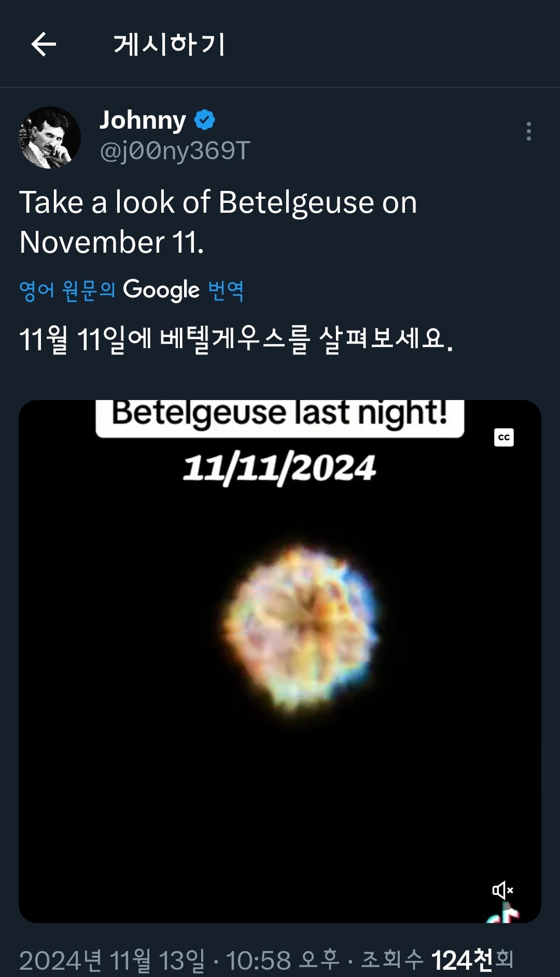
Task: Select the 'Take a look of Betelgeuse' post text
Action: click(218, 222)
